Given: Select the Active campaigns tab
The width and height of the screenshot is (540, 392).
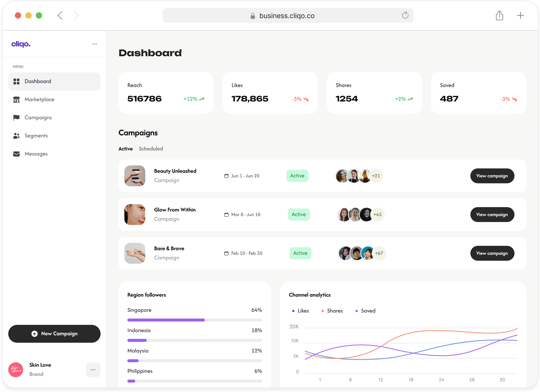Looking at the screenshot, I should 125,149.
